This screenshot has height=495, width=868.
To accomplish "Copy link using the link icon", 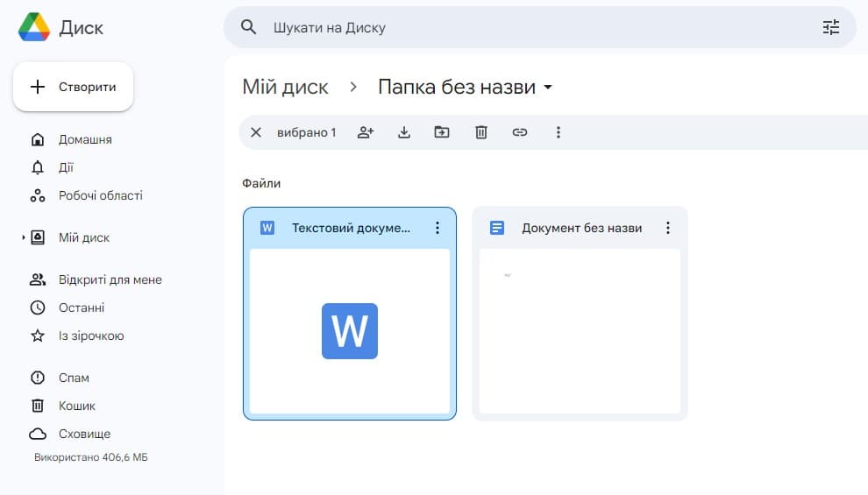I will [520, 132].
